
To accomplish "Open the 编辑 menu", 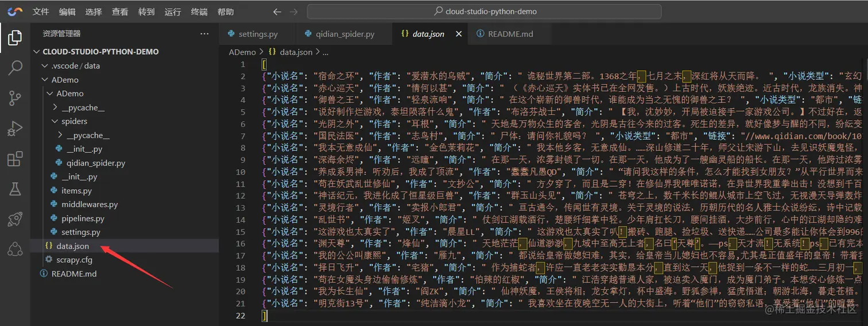I will click(x=67, y=11).
